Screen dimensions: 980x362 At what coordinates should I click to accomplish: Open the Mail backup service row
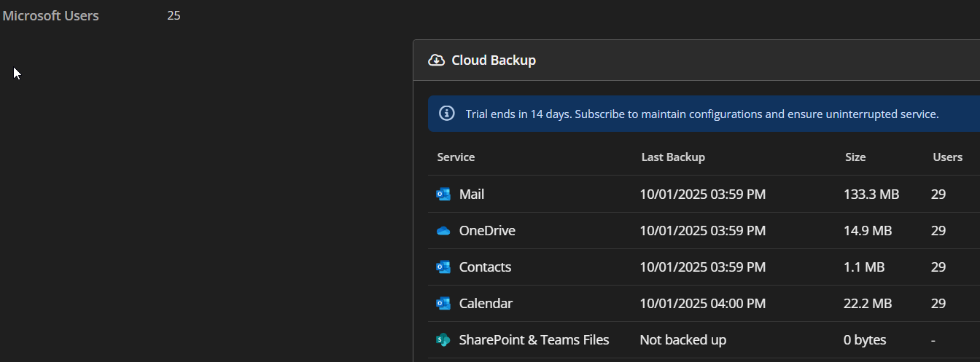click(472, 194)
